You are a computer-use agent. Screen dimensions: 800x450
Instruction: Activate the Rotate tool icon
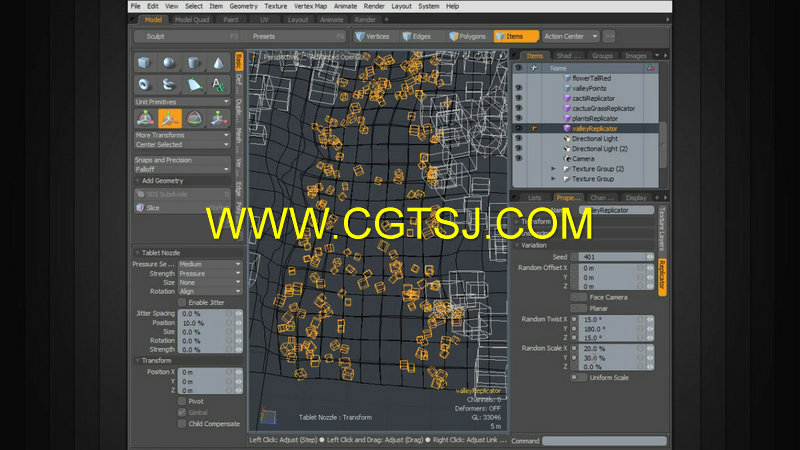pos(194,118)
